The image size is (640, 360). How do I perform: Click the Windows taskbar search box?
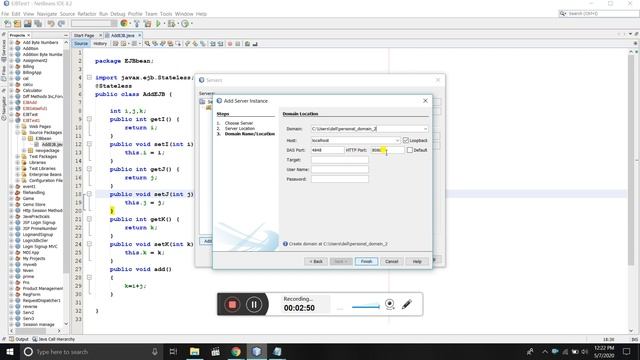(x=90, y=351)
